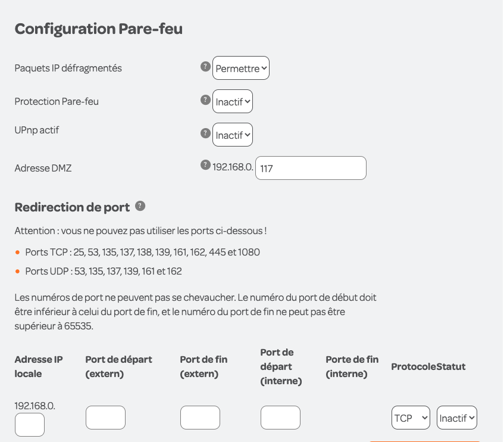
Task: Click into the Port de fin (extern) field
Action: pos(200,418)
